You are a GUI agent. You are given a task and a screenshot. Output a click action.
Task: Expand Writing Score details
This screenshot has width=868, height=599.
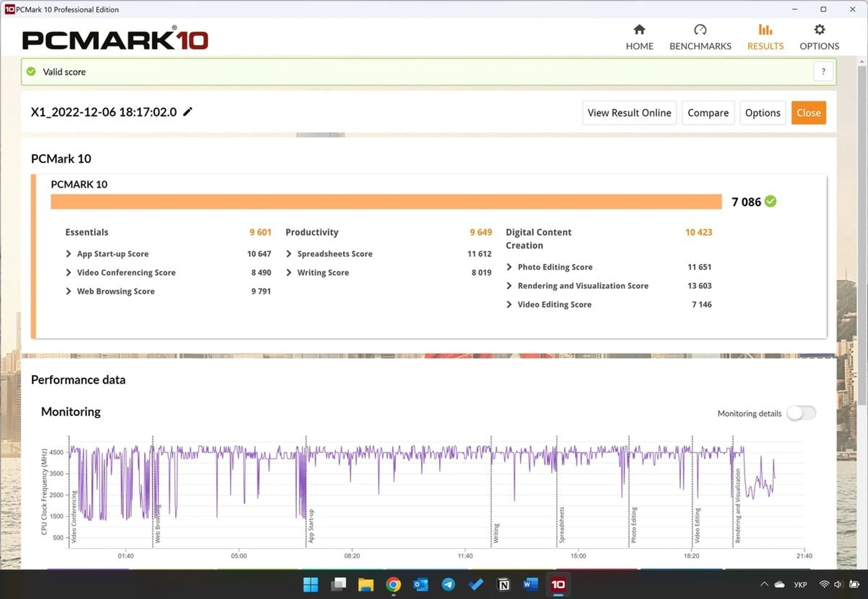pos(289,272)
